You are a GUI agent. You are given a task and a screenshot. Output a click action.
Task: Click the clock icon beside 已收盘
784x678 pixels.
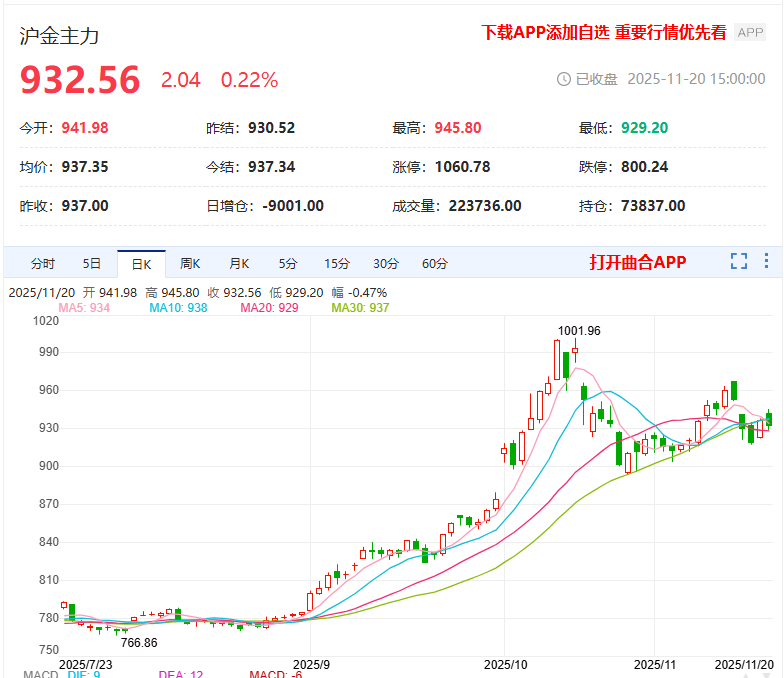tap(564, 79)
